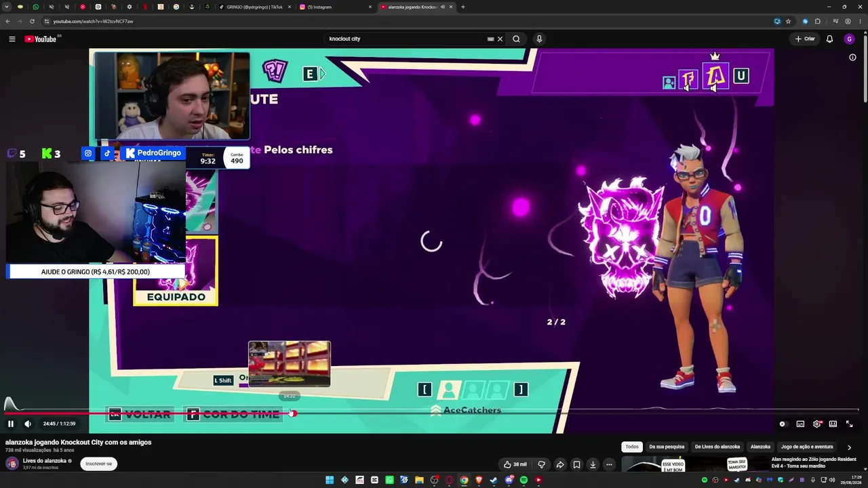
Task: Open the tab search dropdown arrow in the tab strip
Action: (x=7, y=7)
